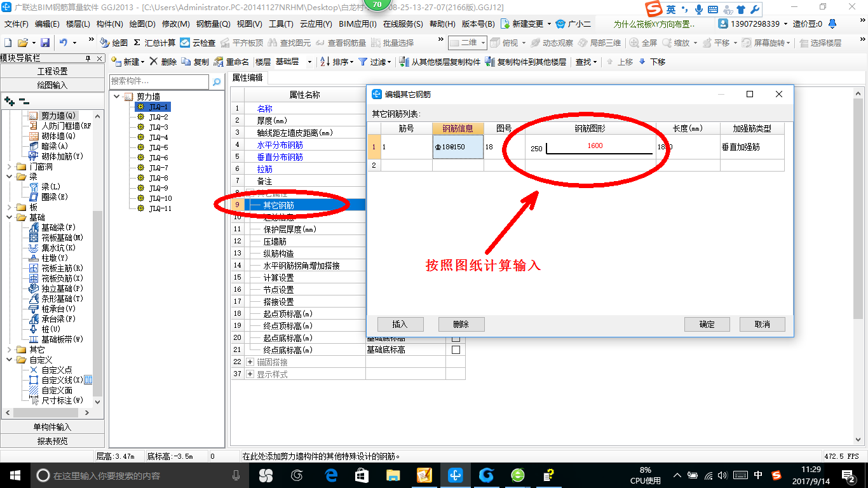Tick the checkbox for 起点底标高 row
The width and height of the screenshot is (868, 488).
456,338
